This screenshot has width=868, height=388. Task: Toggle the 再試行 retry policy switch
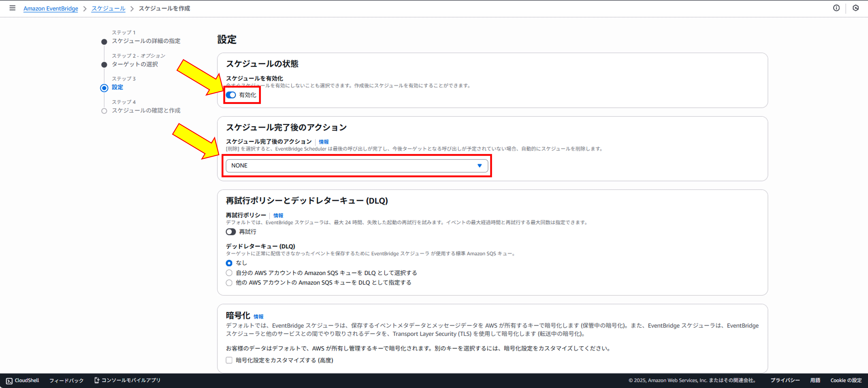pos(231,232)
